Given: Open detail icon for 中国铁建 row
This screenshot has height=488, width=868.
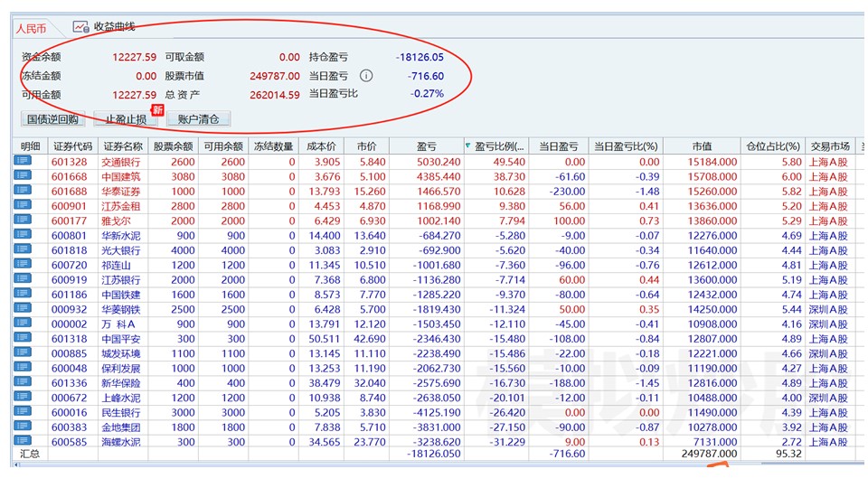Looking at the screenshot, I should point(23,294).
